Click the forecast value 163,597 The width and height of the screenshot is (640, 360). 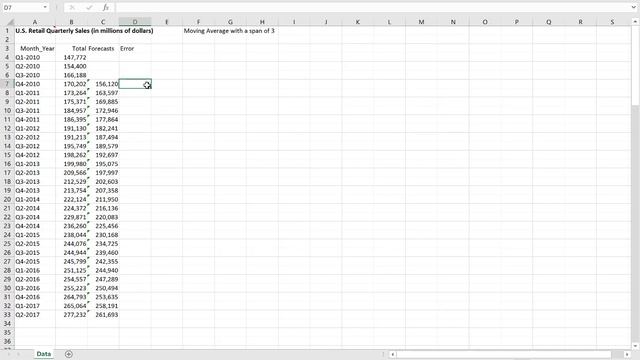[107, 93]
